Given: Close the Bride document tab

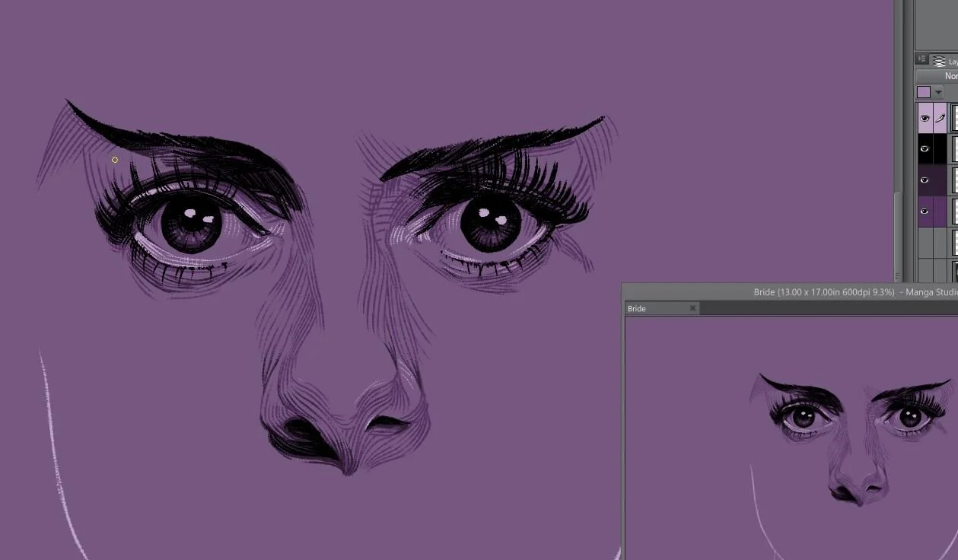Looking at the screenshot, I should (x=692, y=308).
